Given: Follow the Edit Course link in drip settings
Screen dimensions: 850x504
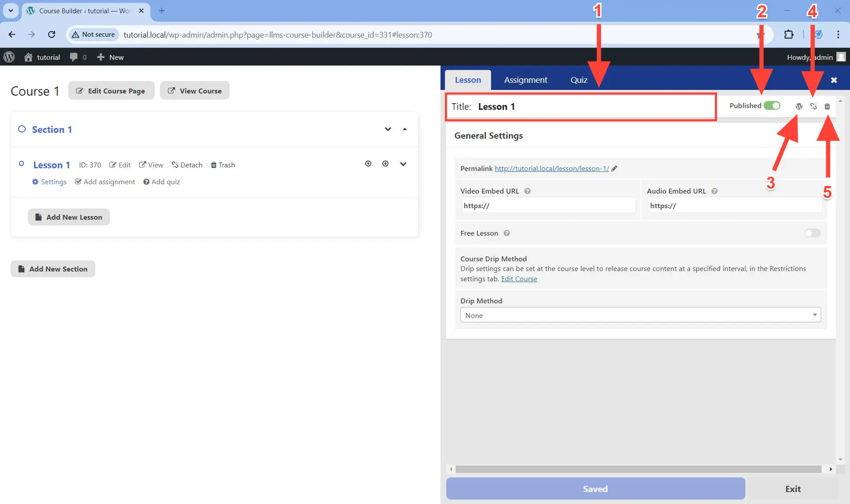Looking at the screenshot, I should point(519,279).
